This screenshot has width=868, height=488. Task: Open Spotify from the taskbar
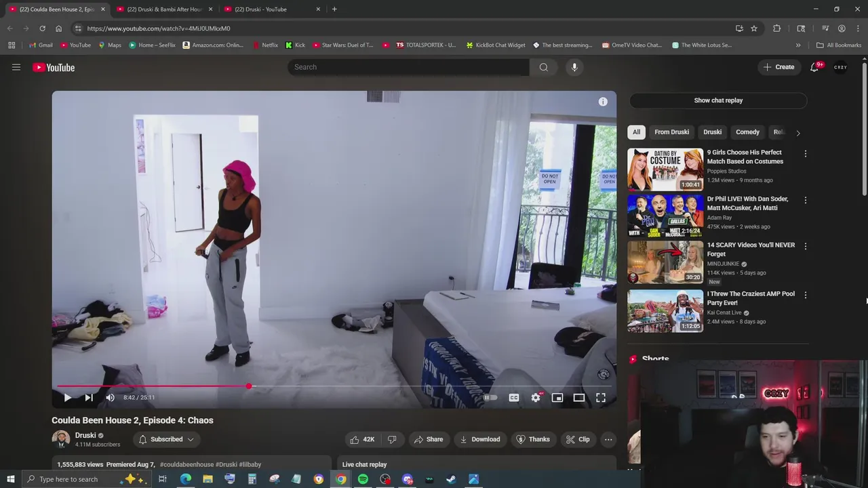tap(363, 479)
